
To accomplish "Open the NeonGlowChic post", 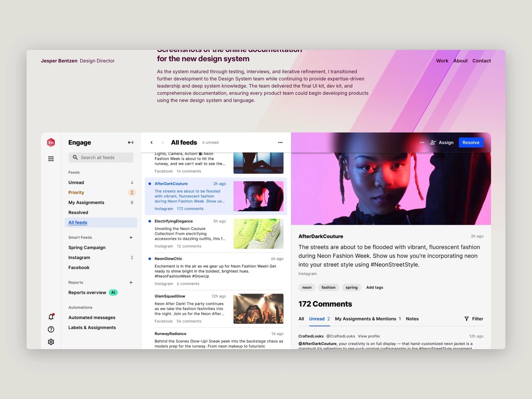I will tap(216, 271).
